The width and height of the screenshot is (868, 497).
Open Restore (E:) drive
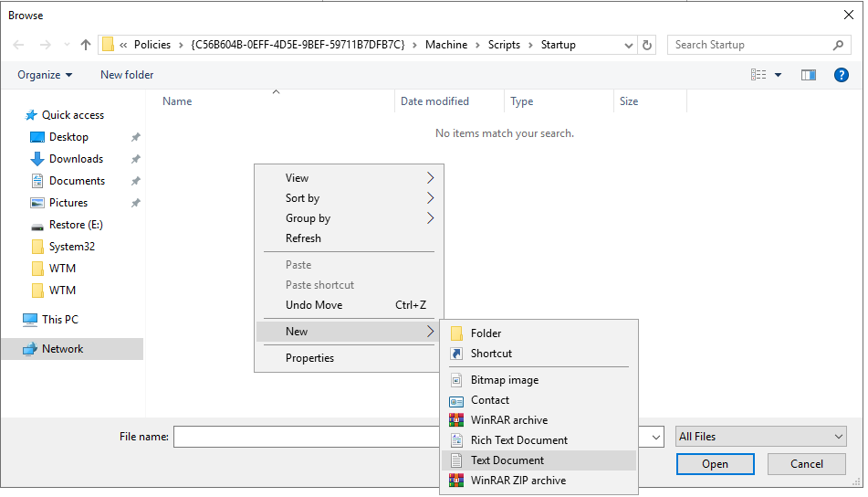click(x=75, y=225)
